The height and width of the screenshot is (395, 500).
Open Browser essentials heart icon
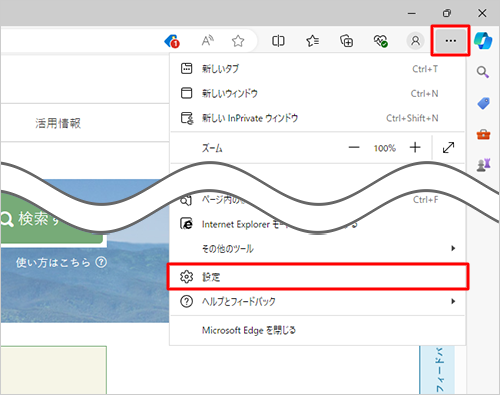point(380,41)
